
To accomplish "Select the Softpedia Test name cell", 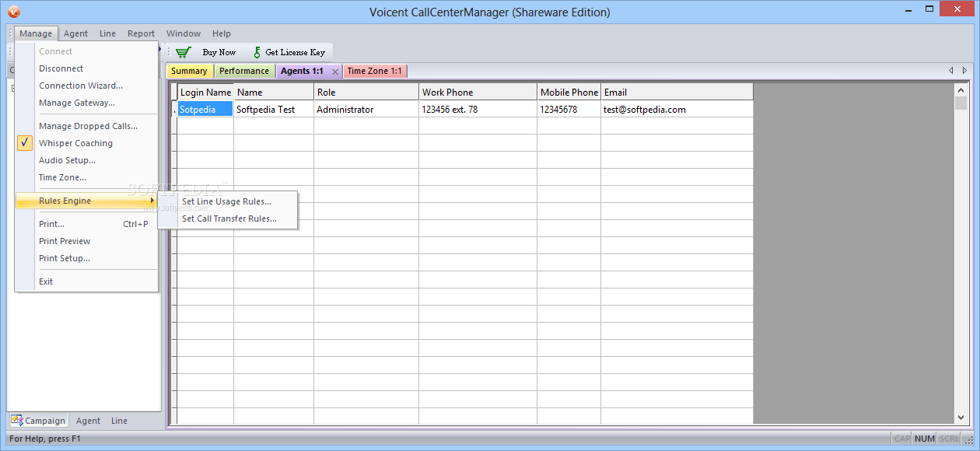I will tap(274, 110).
